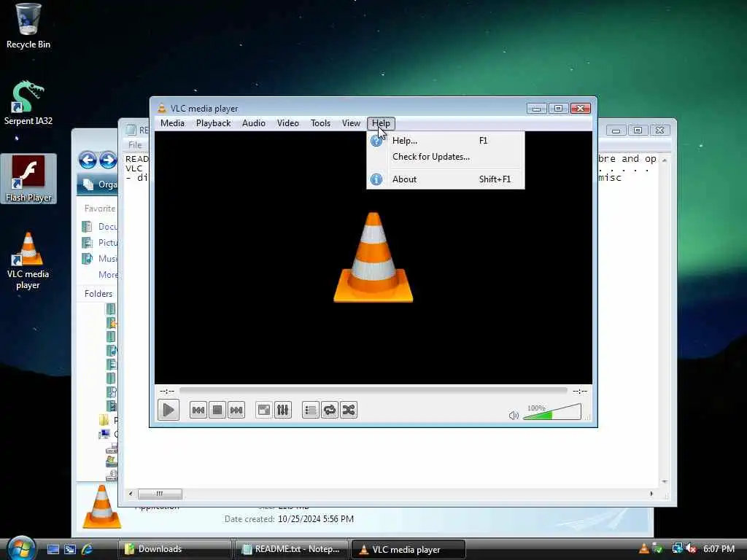Image resolution: width=747 pixels, height=560 pixels.
Task: Open the Audio menu
Action: coord(253,123)
